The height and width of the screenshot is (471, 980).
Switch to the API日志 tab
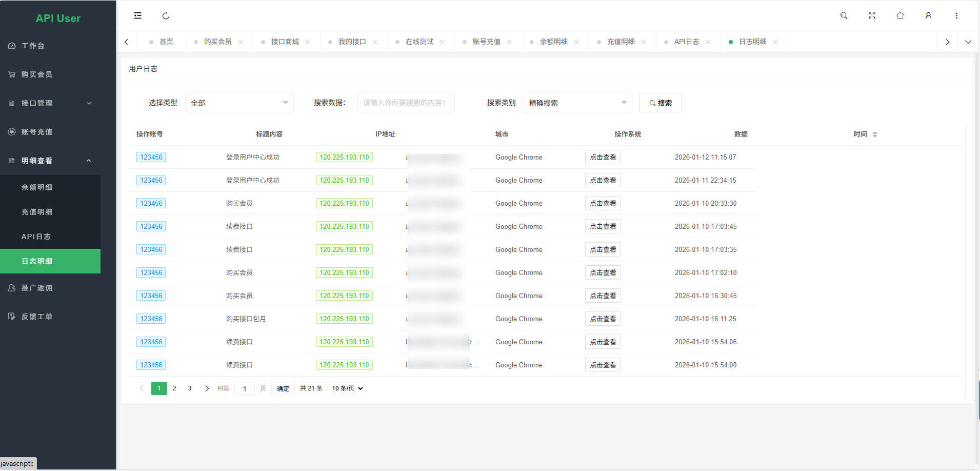(686, 42)
